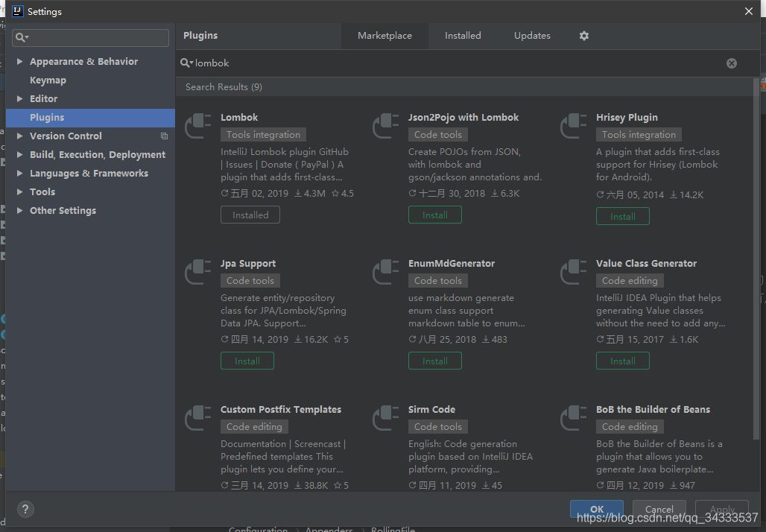Click in the settings search field
Image resolution: width=766 pixels, height=532 pixels.
point(90,37)
